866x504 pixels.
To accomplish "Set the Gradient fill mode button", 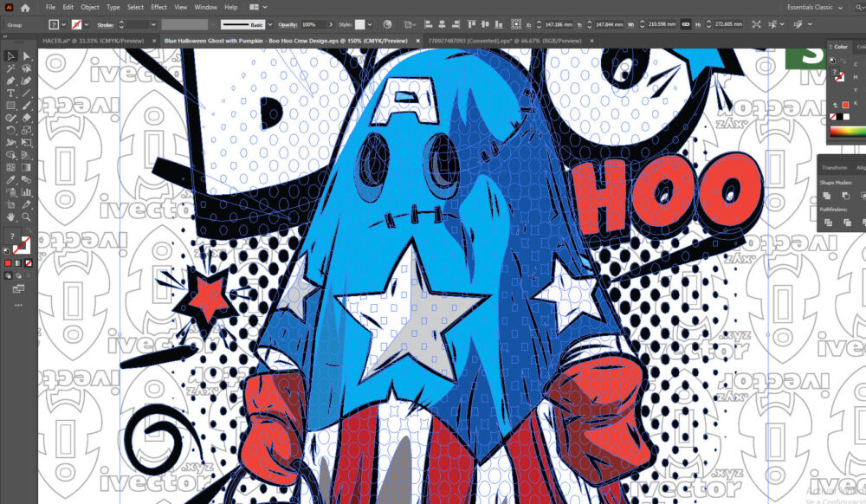I will pyautogui.click(x=18, y=263).
